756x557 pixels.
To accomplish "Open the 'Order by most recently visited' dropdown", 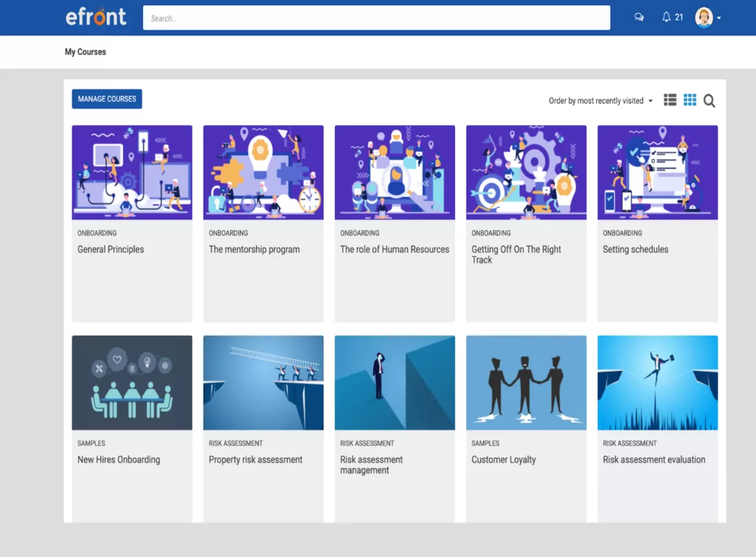I will (597, 100).
